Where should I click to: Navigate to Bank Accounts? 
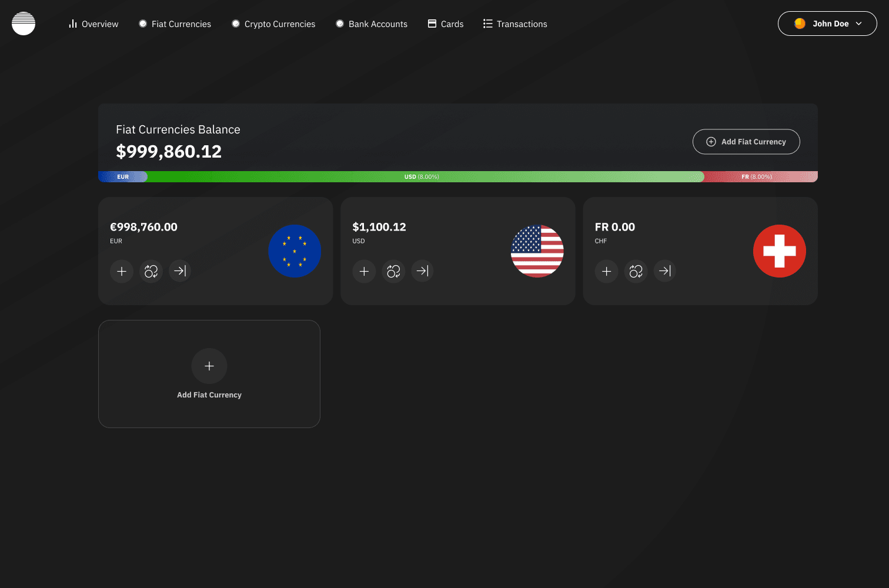coord(372,24)
